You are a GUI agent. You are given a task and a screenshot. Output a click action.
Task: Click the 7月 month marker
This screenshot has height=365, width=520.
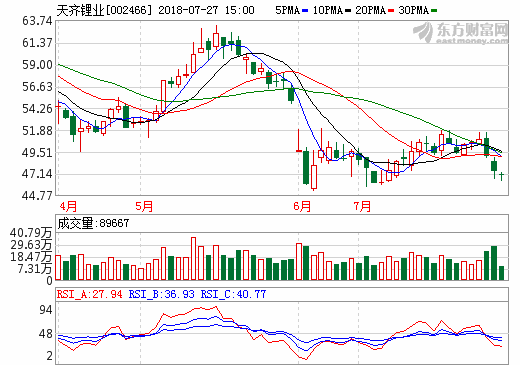pyautogui.click(x=362, y=206)
